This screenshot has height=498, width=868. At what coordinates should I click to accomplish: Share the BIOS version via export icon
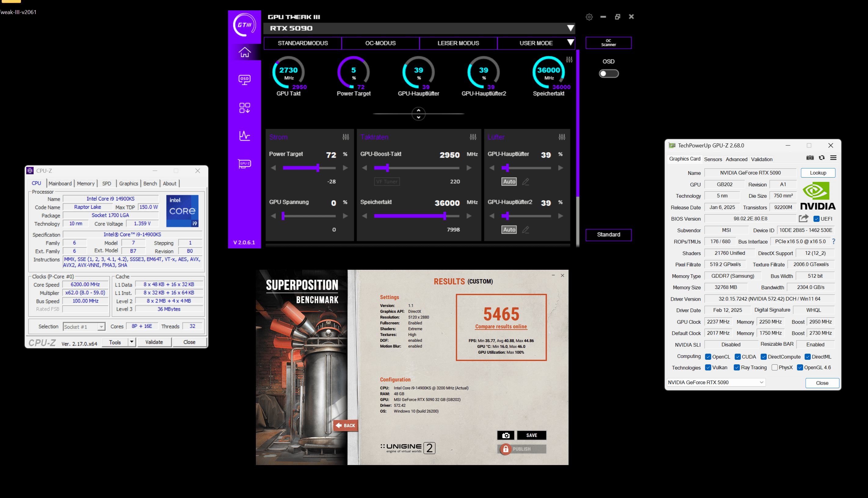tap(803, 218)
